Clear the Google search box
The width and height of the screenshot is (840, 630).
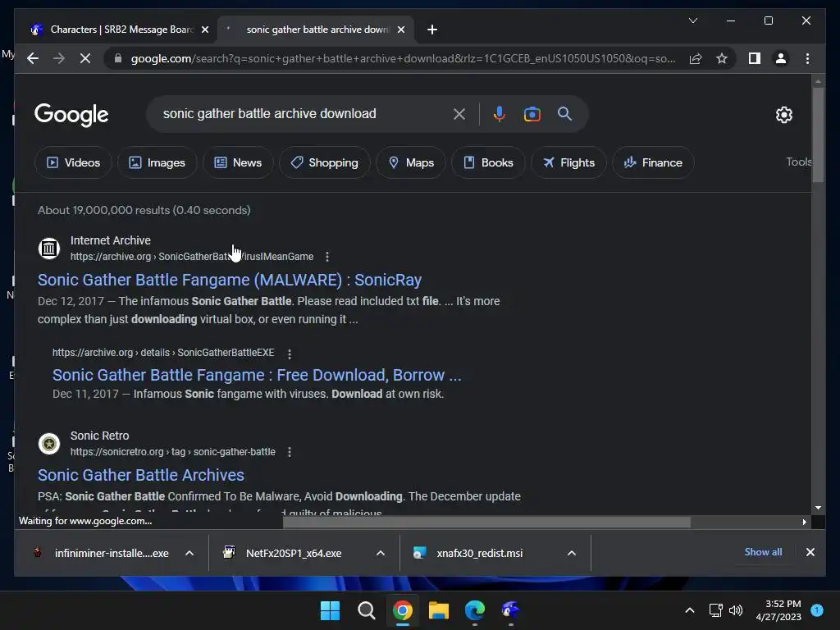(459, 113)
